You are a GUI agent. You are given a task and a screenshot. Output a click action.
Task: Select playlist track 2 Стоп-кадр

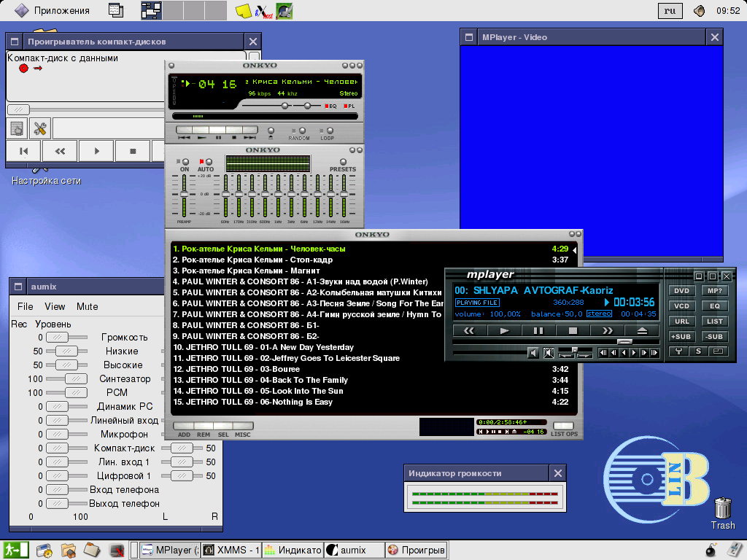[x=371, y=260]
